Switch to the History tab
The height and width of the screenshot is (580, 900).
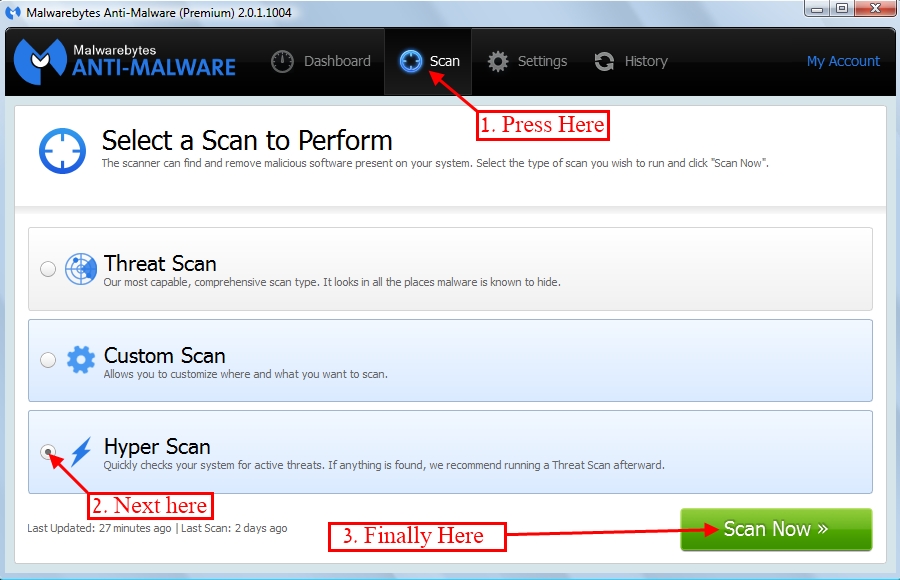645,61
